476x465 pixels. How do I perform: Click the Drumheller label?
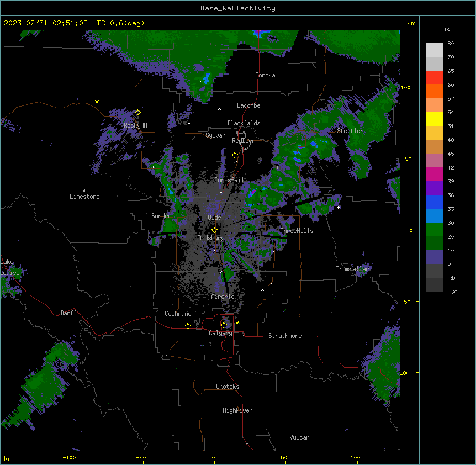352,269
